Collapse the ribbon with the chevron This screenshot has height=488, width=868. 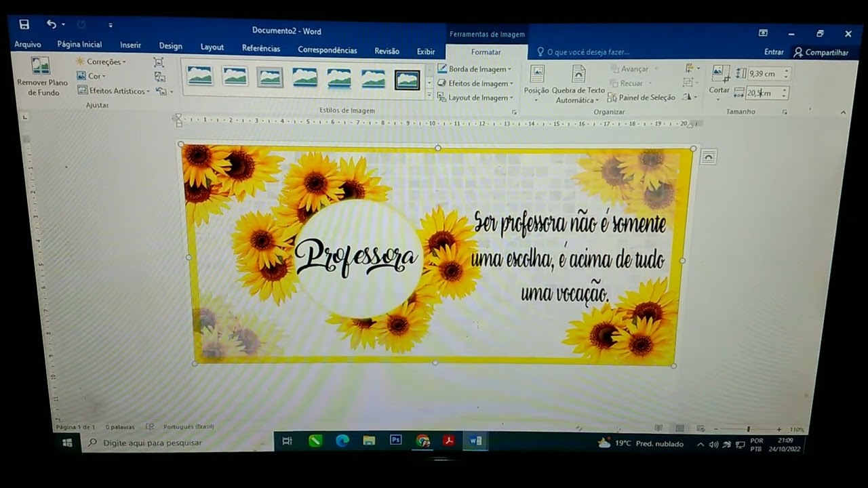(844, 113)
